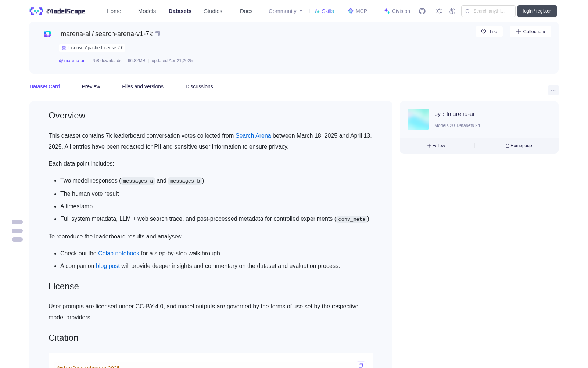The image size is (588, 368).
Task: Copy the citation code block
Action: click(361, 365)
